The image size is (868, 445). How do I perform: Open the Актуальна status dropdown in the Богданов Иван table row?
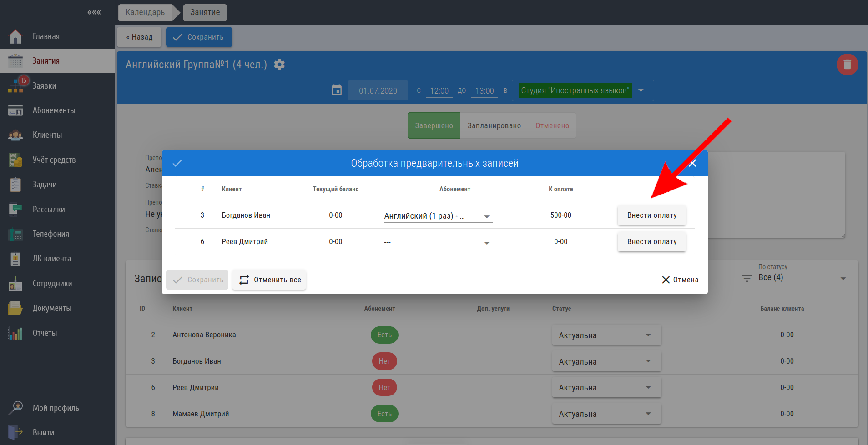[x=606, y=362]
